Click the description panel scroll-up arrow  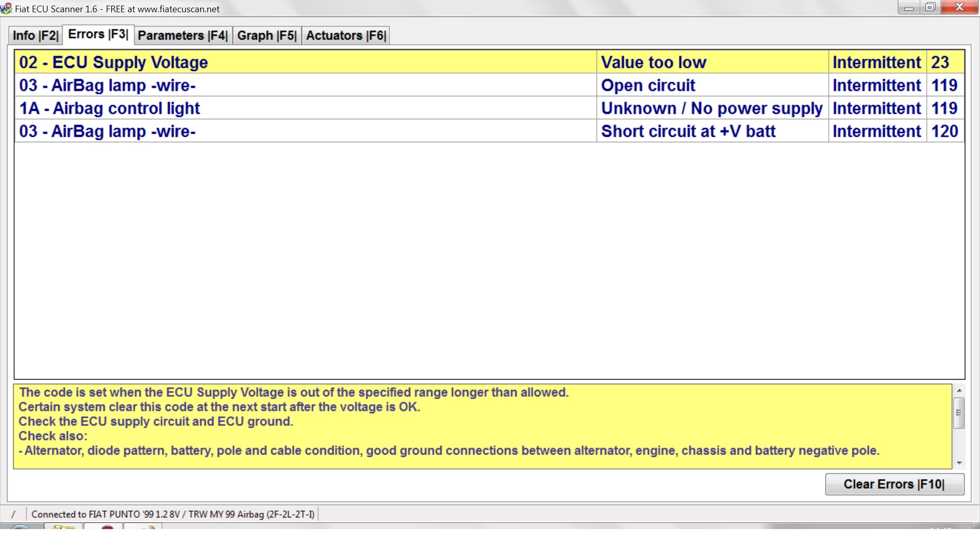coord(959,390)
